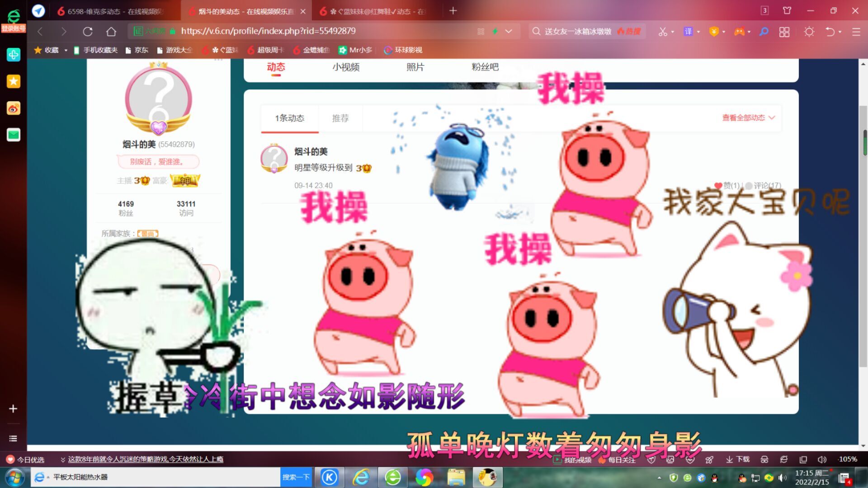Close the 烟斗的美动态 browser tab
Screen dimensions: 868x488
303,11
